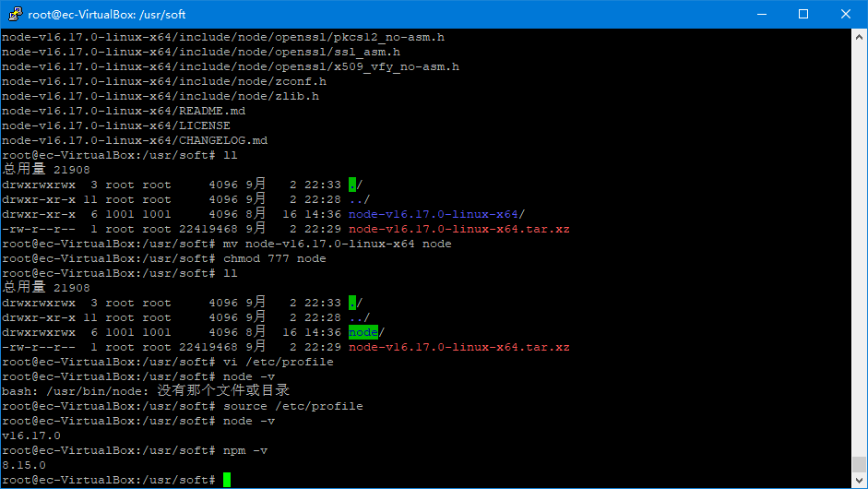The height and width of the screenshot is (489, 868).
Task: Click the line ending in ssl_asm.h
Action: pos(201,52)
